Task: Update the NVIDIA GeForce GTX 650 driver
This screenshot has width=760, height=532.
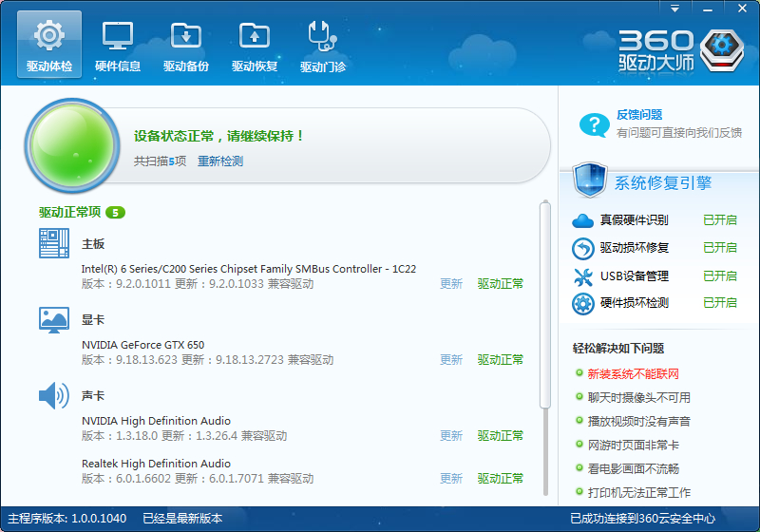Action: point(450,359)
